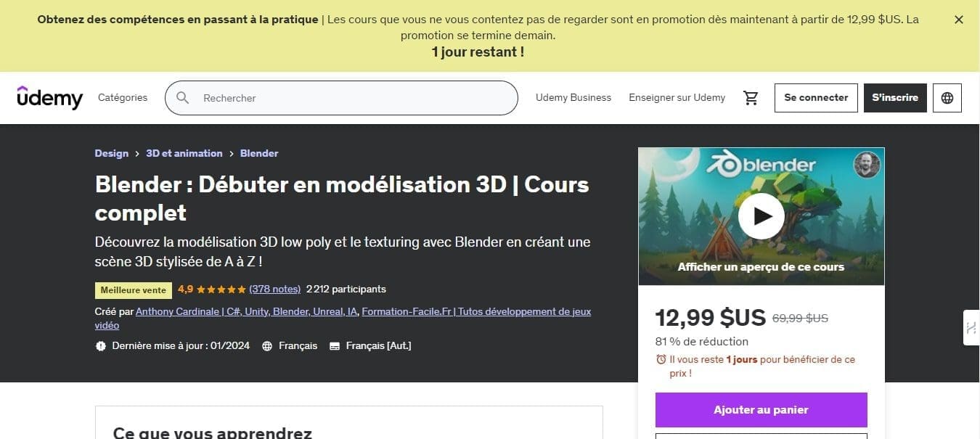980x439 pixels.
Task: Click the 12,99 $US price text
Action: point(711,318)
